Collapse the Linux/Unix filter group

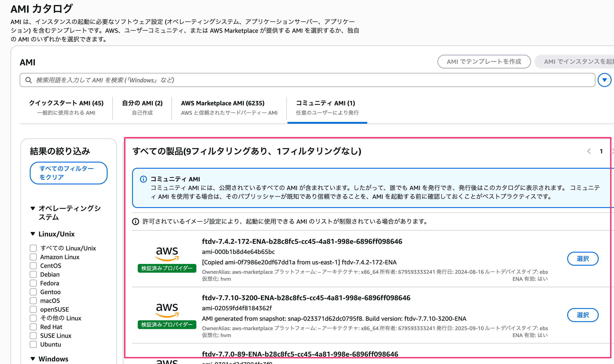point(33,234)
